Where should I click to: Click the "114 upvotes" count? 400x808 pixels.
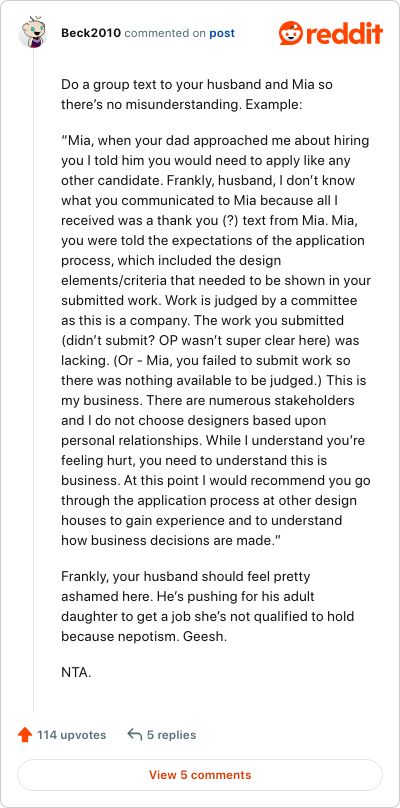[72, 735]
